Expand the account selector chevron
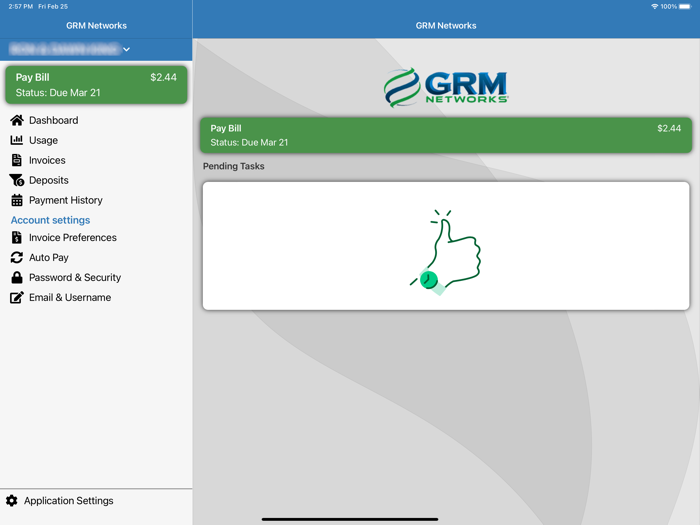 [126, 49]
